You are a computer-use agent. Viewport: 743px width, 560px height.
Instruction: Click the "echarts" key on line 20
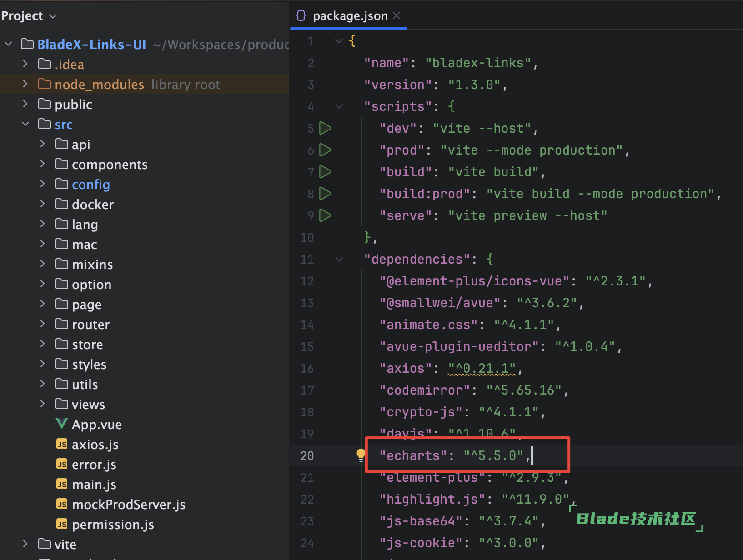pyautogui.click(x=413, y=455)
